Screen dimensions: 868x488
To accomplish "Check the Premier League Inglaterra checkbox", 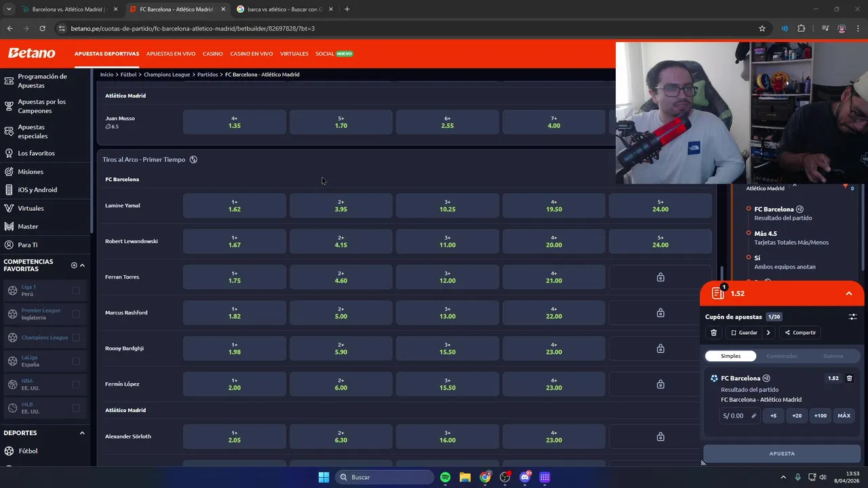I will 76,314.
